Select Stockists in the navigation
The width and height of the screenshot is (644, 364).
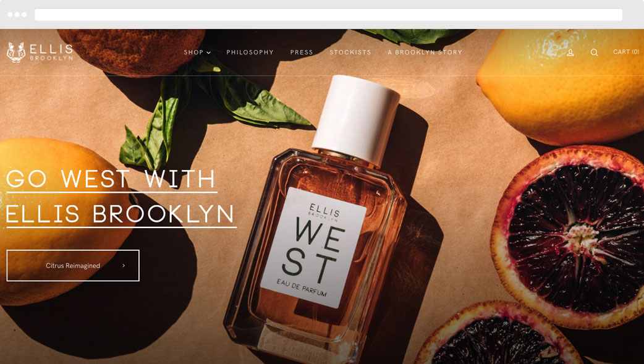point(350,52)
